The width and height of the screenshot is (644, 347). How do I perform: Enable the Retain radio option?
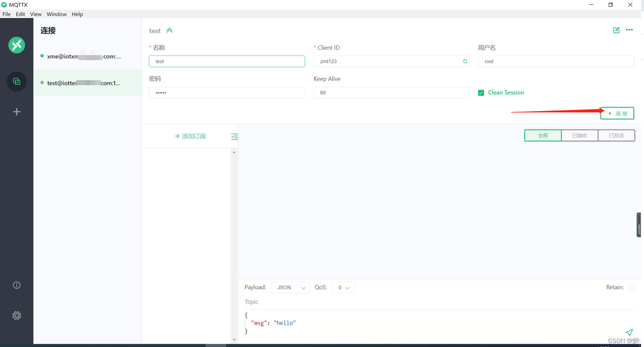(631, 287)
